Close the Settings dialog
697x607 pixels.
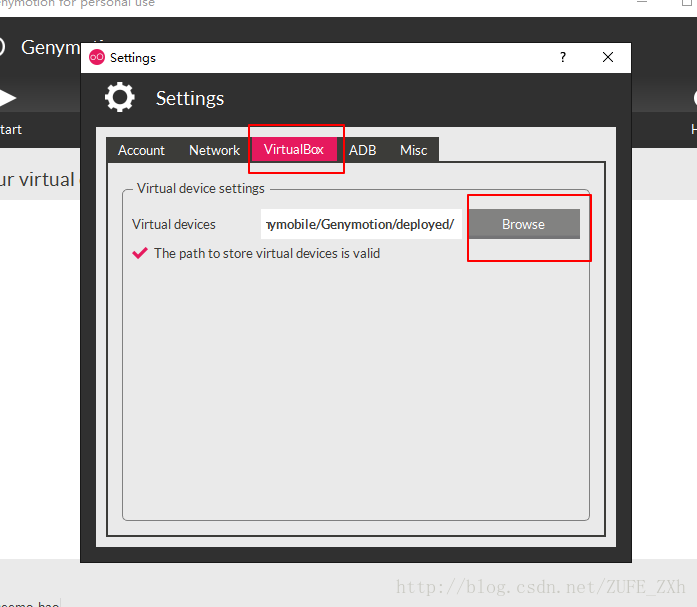pos(608,57)
